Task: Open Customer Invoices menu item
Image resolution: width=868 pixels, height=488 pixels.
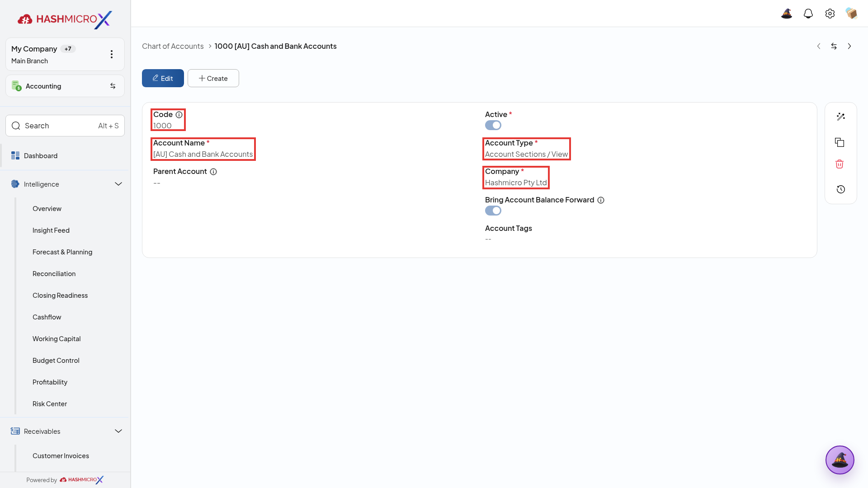Action: coord(61,455)
